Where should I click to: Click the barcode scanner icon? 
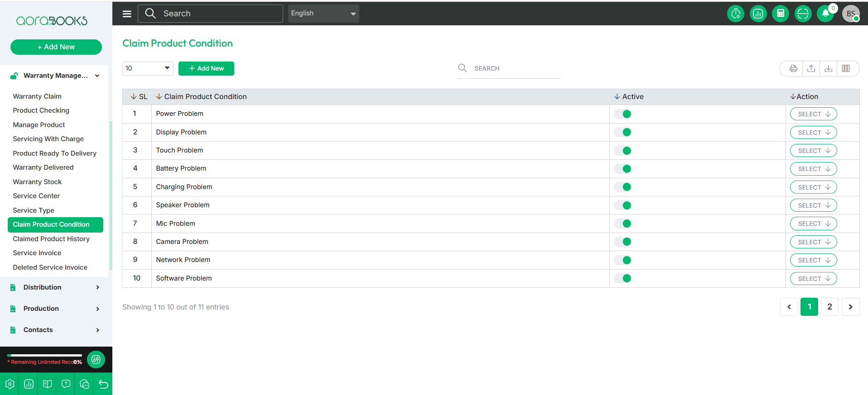(803, 14)
